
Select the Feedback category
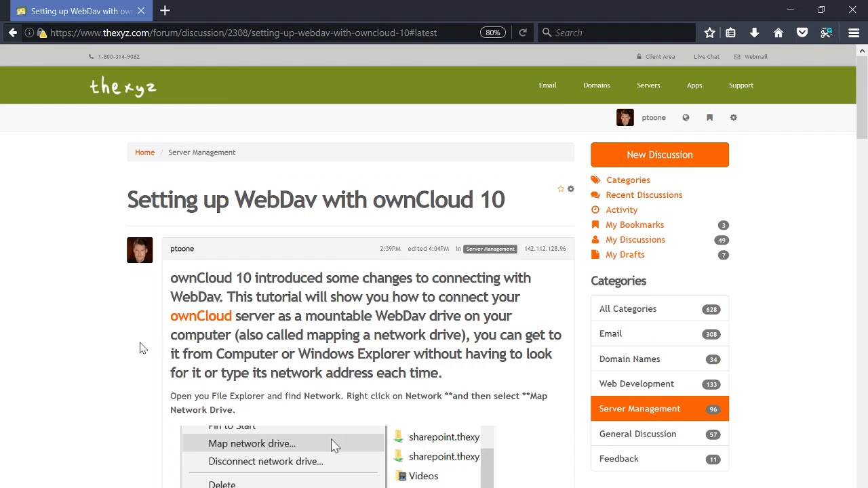point(660,459)
